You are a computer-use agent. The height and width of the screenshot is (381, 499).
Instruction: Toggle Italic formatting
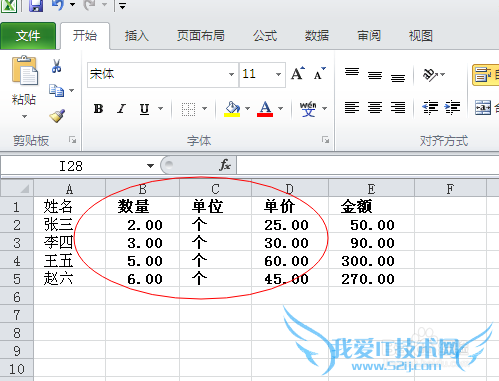click(122, 109)
